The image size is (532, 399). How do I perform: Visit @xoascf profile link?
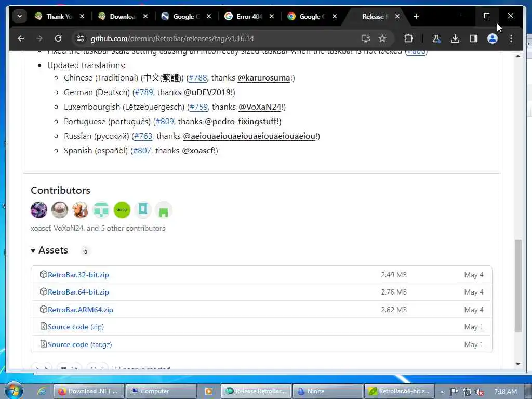[198, 151]
